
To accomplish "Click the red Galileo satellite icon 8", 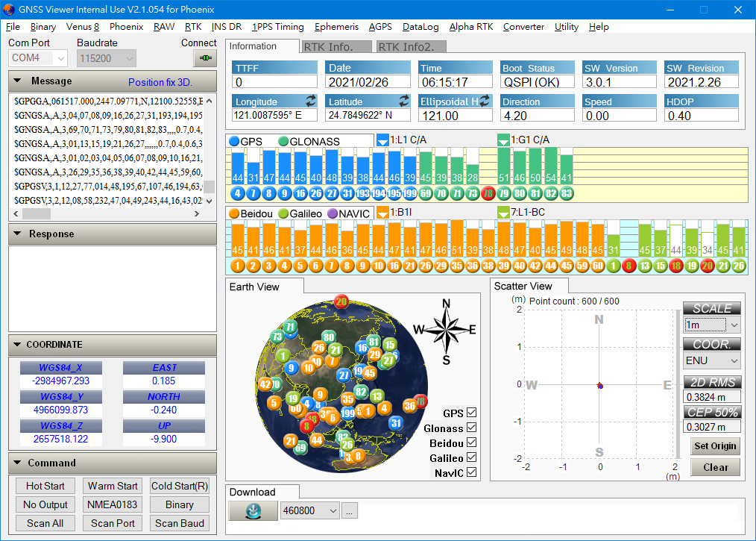I will pos(629,266).
